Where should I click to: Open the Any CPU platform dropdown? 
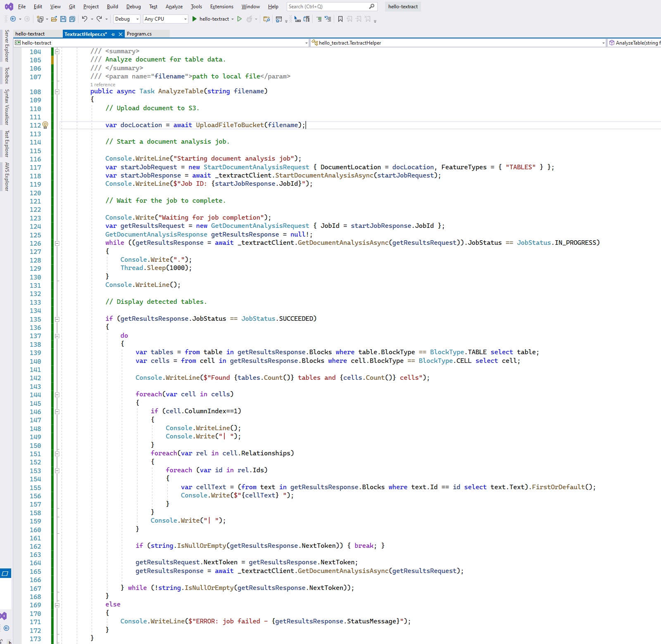pos(165,19)
